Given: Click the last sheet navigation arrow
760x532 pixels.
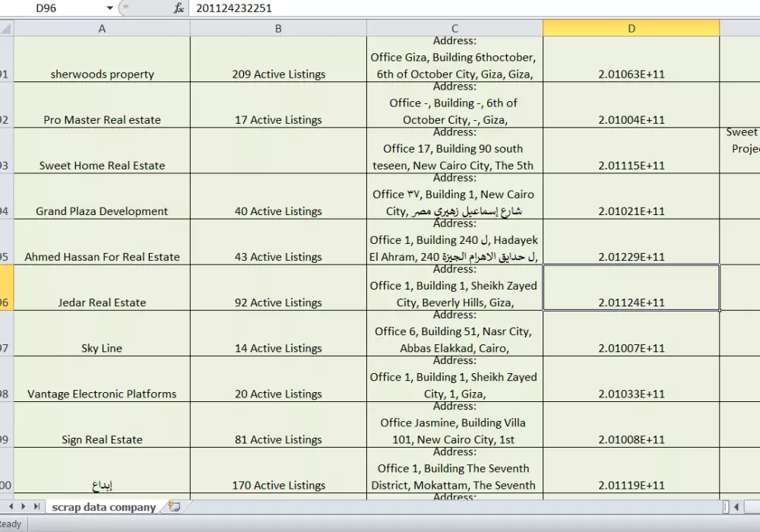Looking at the screenshot, I should pos(36,506).
